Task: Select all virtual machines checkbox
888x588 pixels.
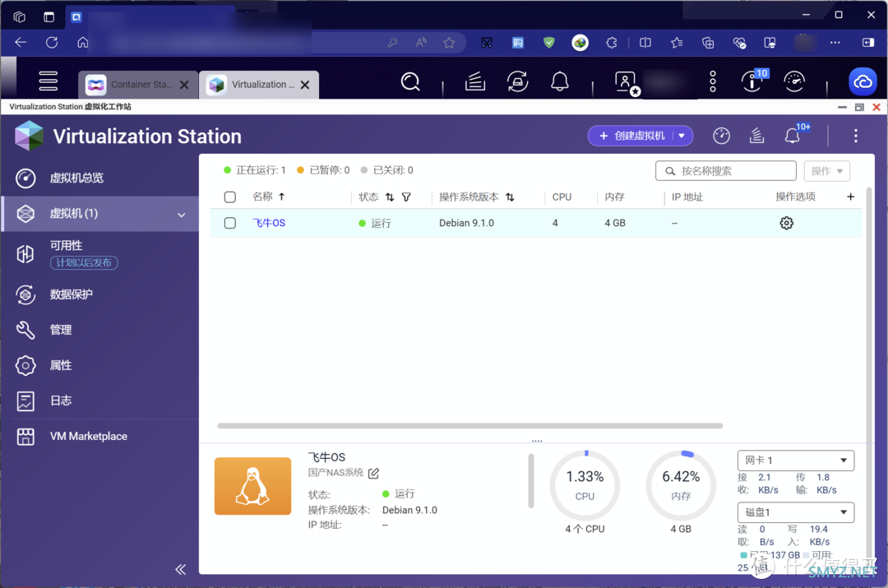Action: [230, 197]
